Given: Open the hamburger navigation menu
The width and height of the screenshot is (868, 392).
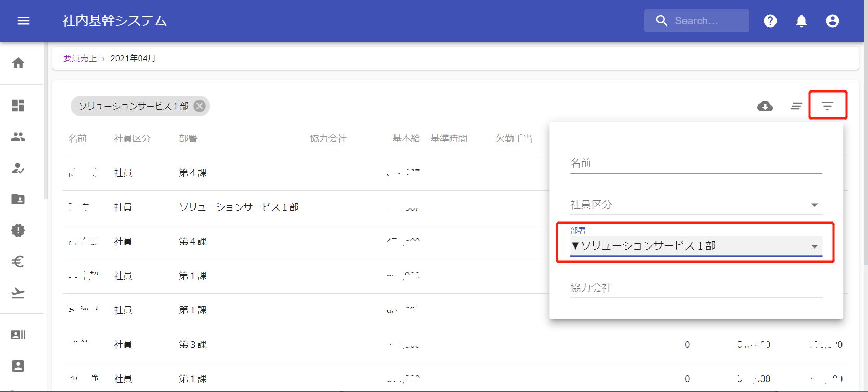Looking at the screenshot, I should point(23,21).
